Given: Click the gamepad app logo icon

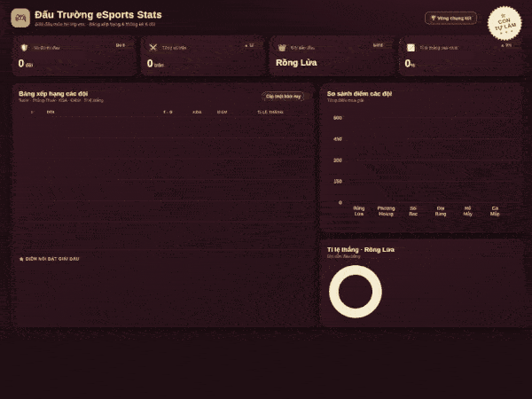Looking at the screenshot, I should (20, 18).
